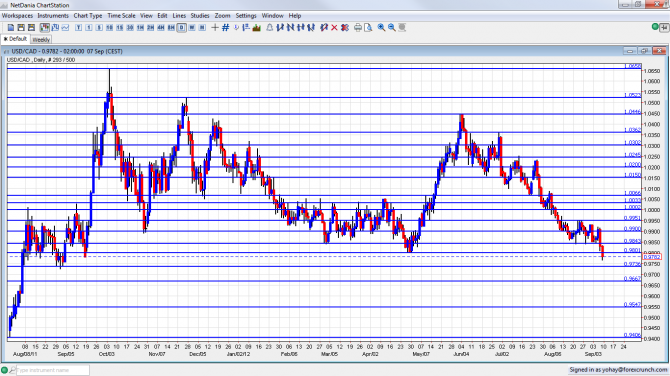Set time scale to 30 minutes
Image resolution: width=670 pixels, height=376 pixels.
pyautogui.click(x=130, y=28)
